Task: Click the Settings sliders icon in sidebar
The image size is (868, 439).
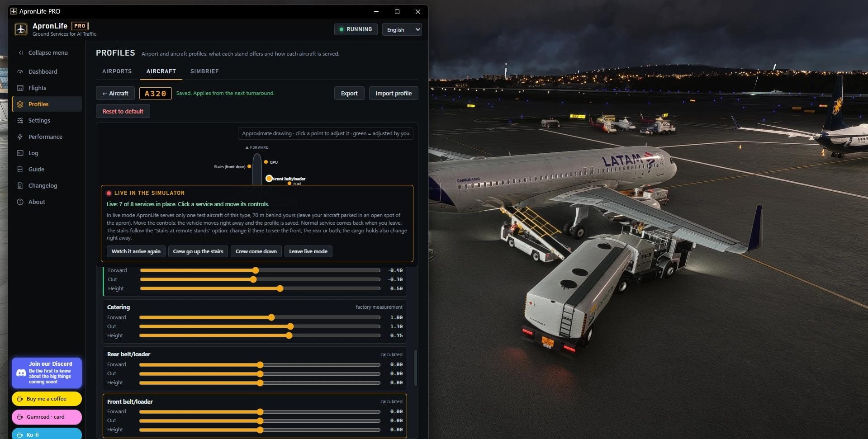Action: point(20,120)
